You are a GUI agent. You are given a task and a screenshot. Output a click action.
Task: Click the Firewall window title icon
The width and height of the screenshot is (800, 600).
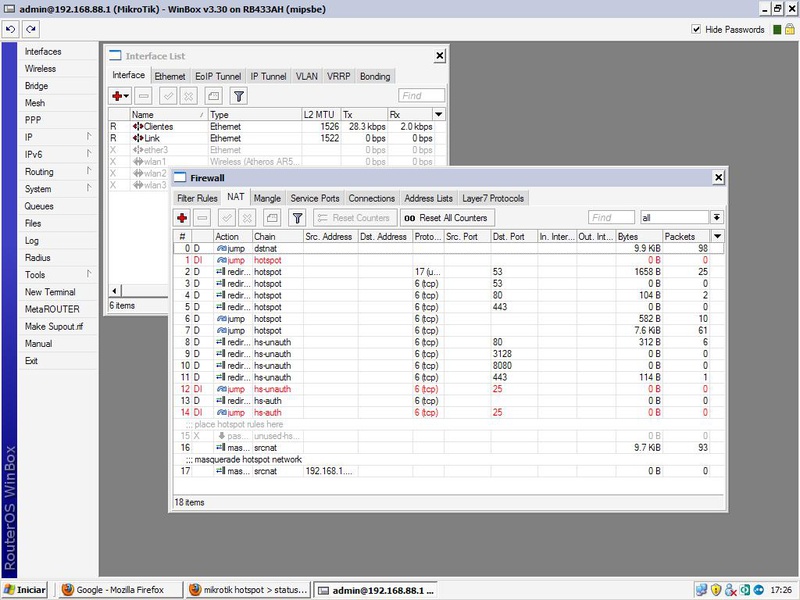point(180,178)
